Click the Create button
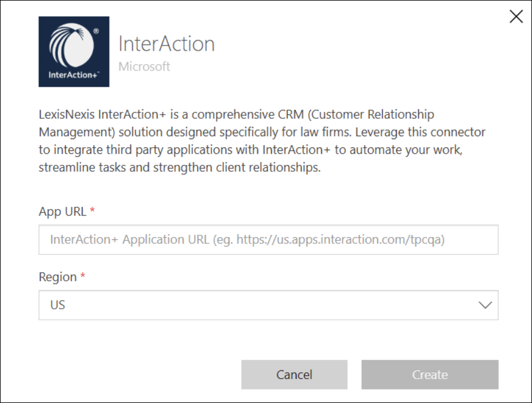532x403 pixels. pyautogui.click(x=430, y=374)
